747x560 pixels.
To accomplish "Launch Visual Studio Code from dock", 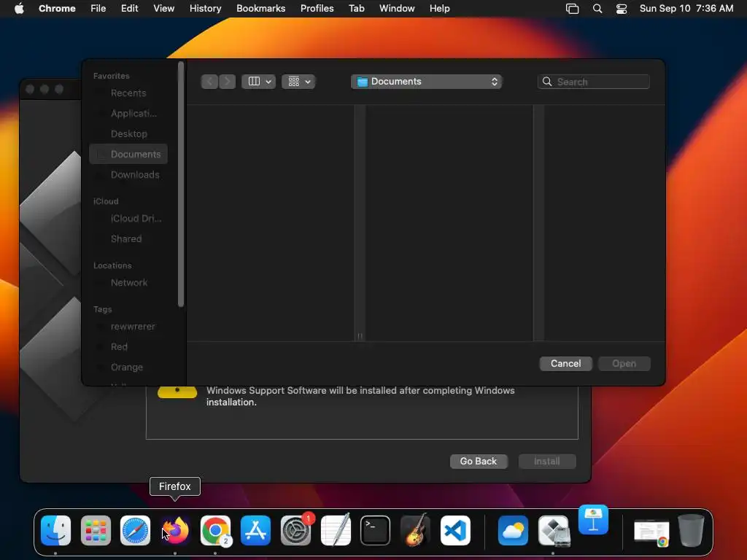I will pyautogui.click(x=455, y=531).
